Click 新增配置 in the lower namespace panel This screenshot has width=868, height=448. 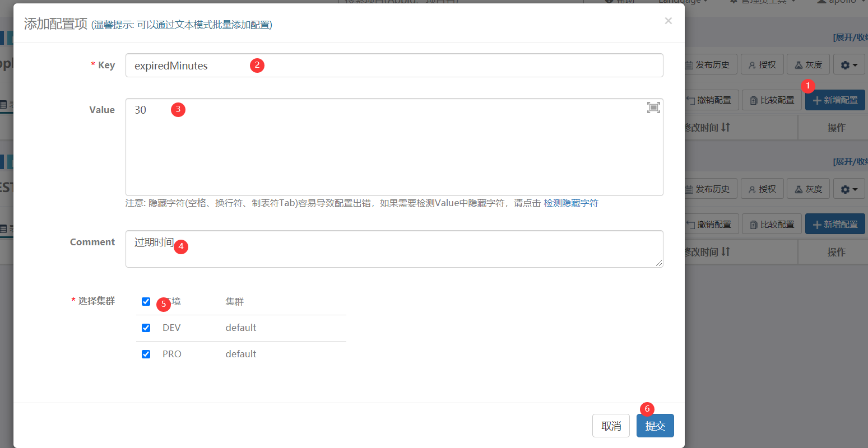click(x=835, y=224)
